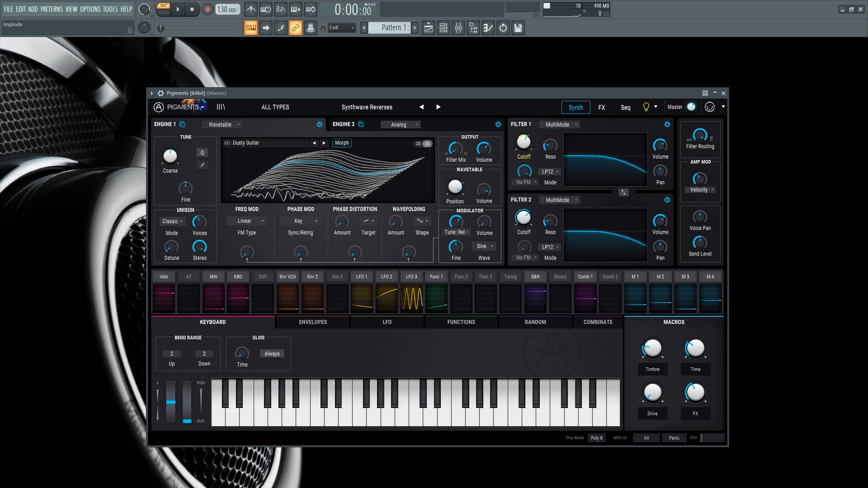Open the TOOLS menu

click(110, 9)
